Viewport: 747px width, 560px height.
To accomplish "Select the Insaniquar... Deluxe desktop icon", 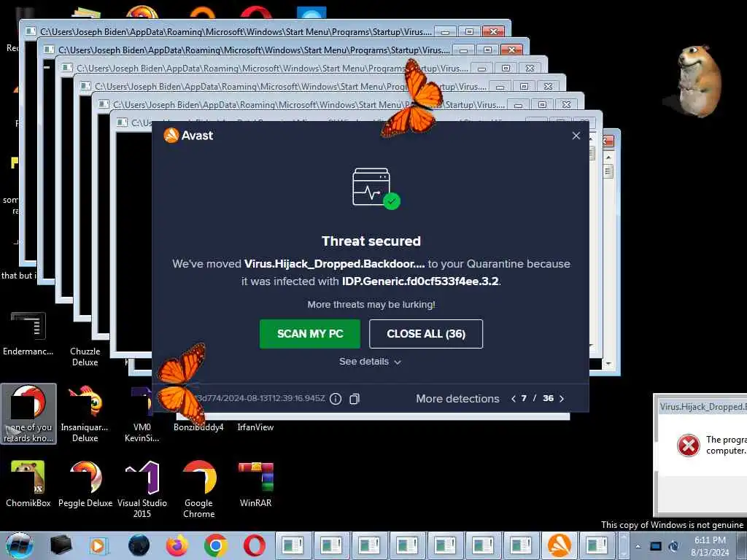I will click(x=85, y=414).
